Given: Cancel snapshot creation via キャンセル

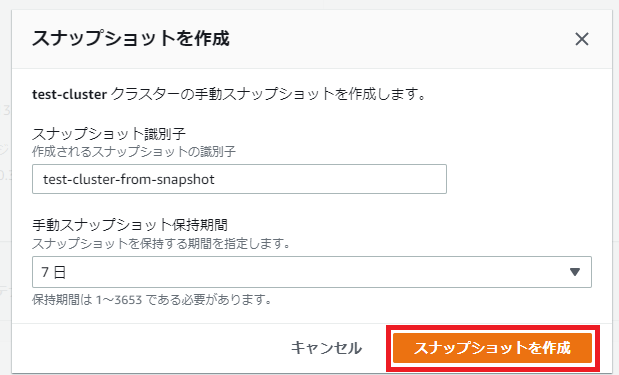Looking at the screenshot, I should (326, 348).
